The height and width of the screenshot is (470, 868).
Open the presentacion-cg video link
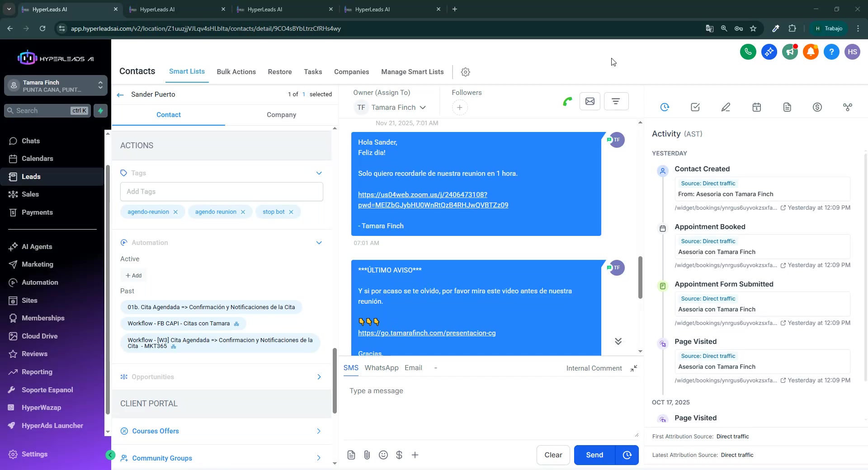[x=427, y=333]
